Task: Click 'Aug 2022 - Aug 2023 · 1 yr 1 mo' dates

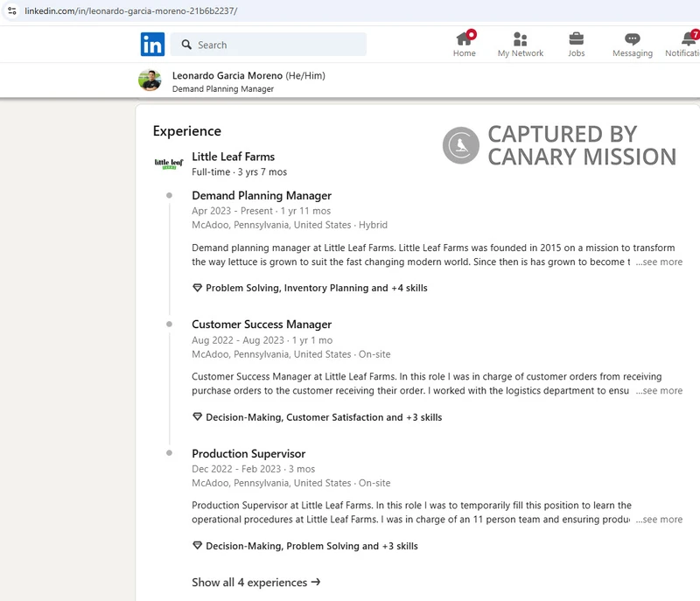Action: (x=262, y=340)
